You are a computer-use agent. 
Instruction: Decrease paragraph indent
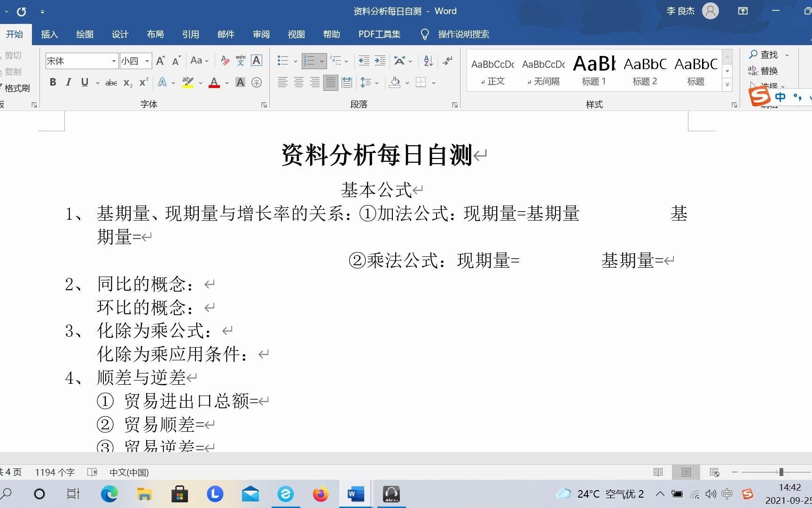[364, 61]
